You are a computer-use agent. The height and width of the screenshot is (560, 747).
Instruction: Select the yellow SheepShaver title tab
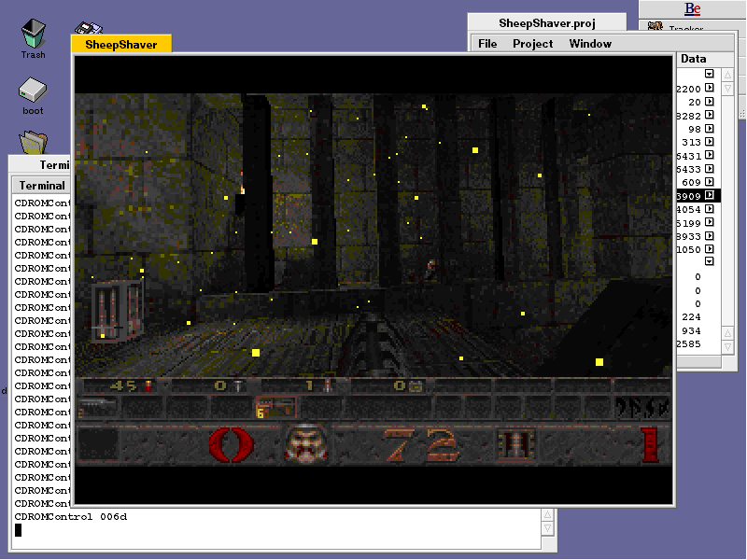[x=121, y=44]
